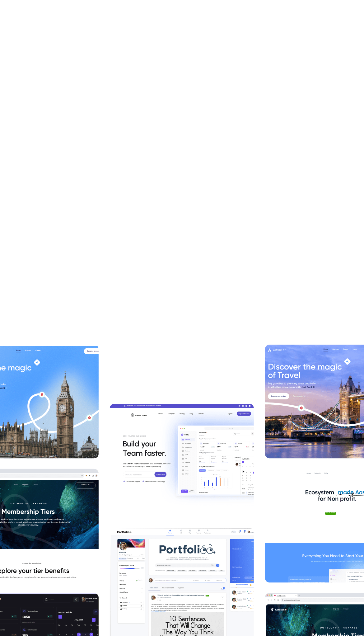This screenshot has width=364, height=636.
Task: Click the Just book it + logo
Action: click(x=276, y=350)
